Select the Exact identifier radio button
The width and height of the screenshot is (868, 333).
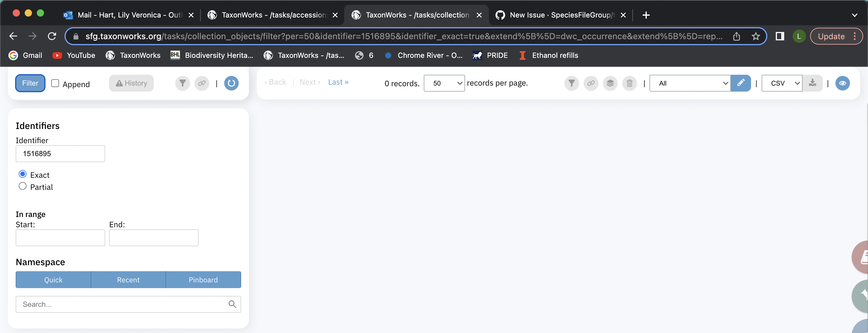point(23,174)
